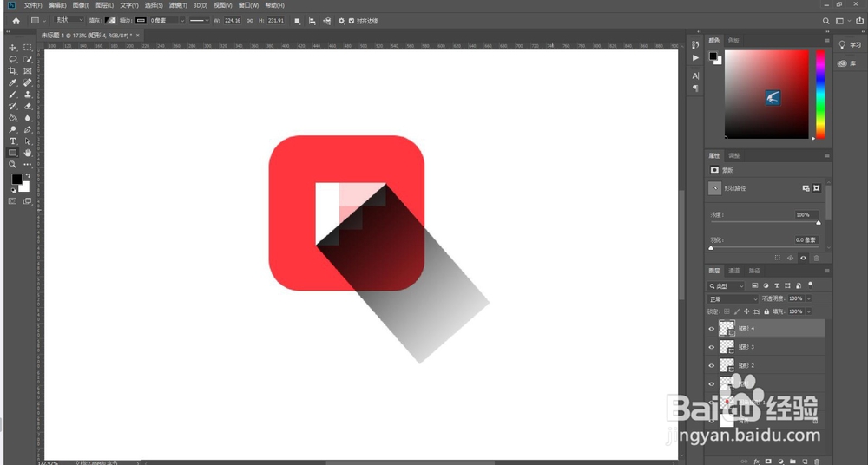Click the foreground color swatch in toolbar
868x465 pixels.
(16, 180)
